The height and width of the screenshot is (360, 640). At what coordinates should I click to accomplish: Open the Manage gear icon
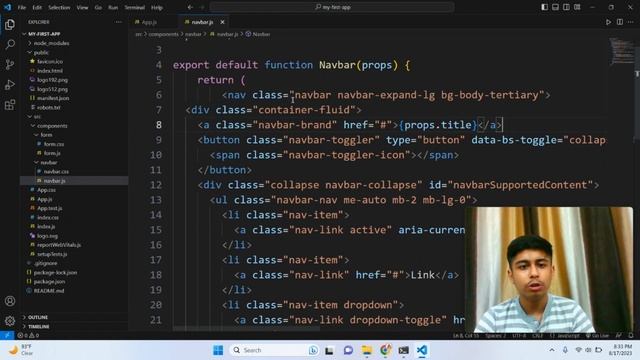point(10,321)
